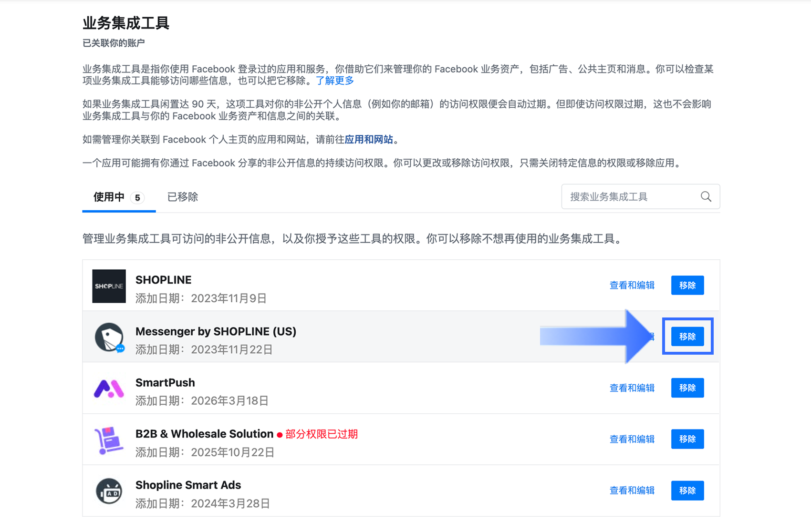Click the SHOPLINE app logo icon
This screenshot has width=811, height=532.
click(x=109, y=286)
